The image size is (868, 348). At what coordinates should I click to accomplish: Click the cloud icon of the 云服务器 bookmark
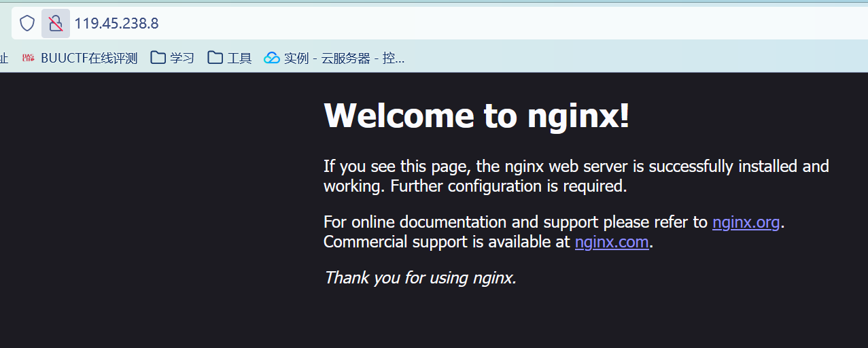pyautogui.click(x=272, y=58)
